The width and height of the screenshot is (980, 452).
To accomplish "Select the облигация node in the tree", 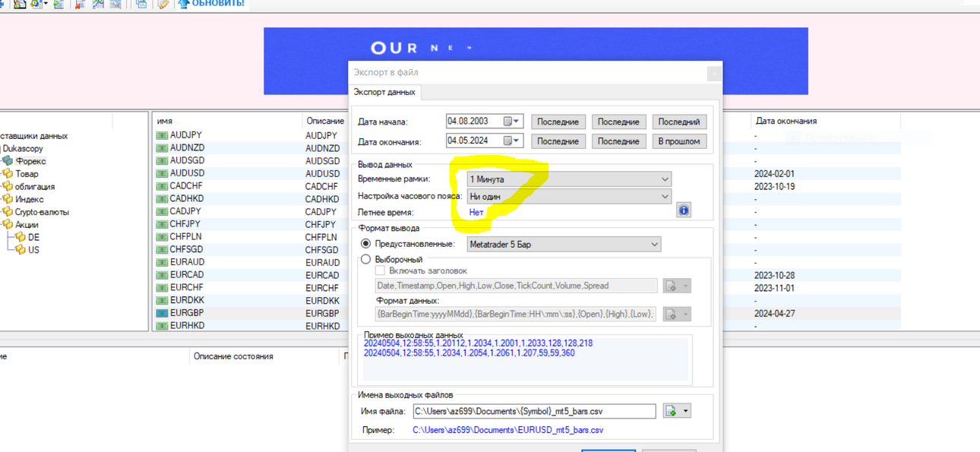I will 35,186.
